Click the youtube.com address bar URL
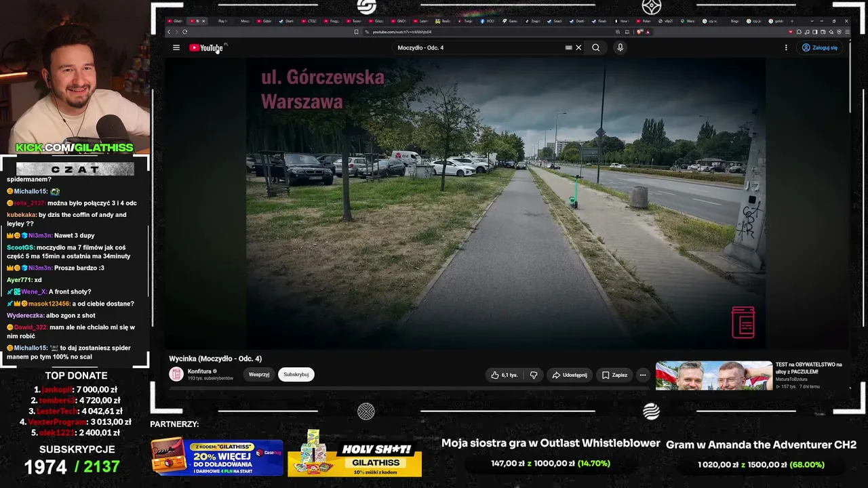The width and height of the screenshot is (868, 488). 401,32
